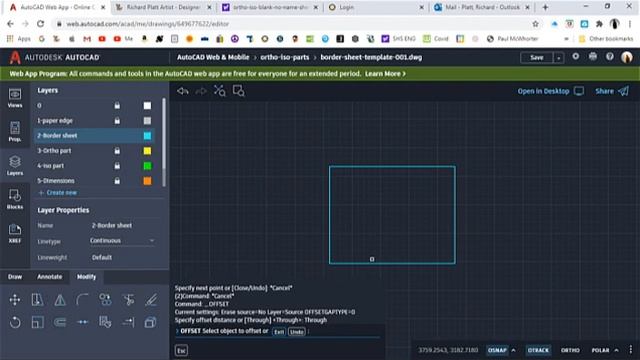Select the Mirror tool
The width and height of the screenshot is (640, 360).
pyautogui.click(x=60, y=300)
